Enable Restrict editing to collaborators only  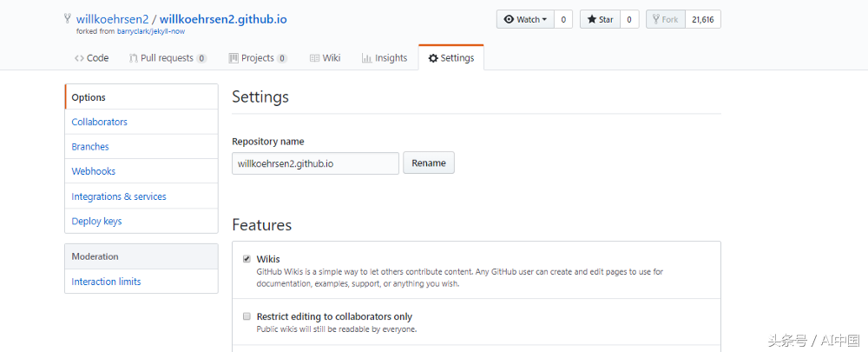point(247,316)
